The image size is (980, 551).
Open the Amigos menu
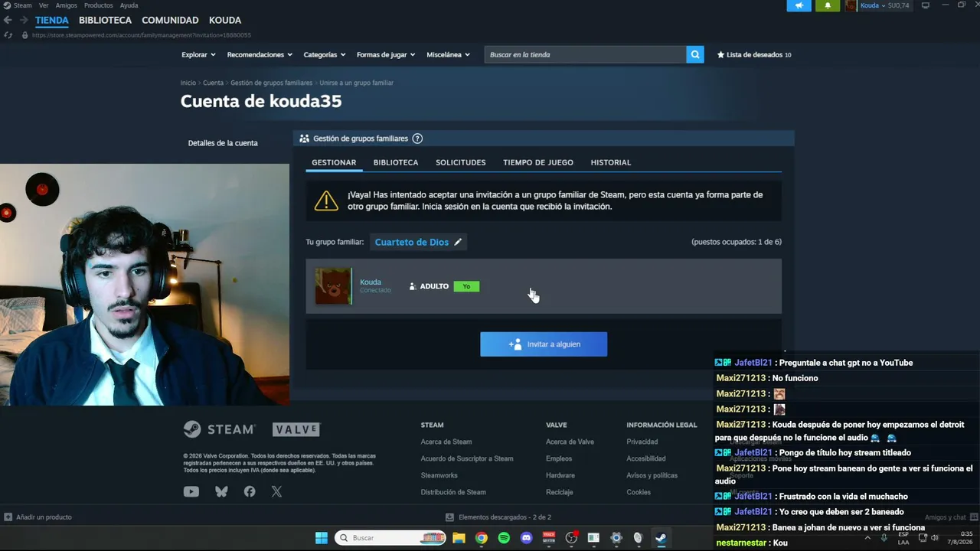[x=67, y=5]
